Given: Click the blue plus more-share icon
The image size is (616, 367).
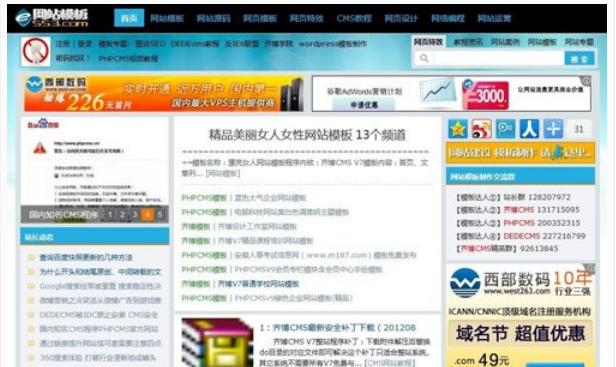Looking at the screenshot, I should coord(553,129).
